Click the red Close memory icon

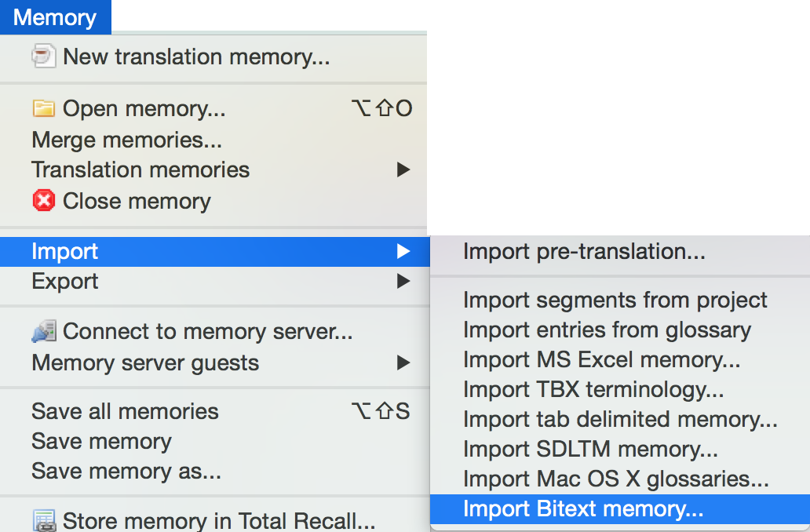pos(44,201)
